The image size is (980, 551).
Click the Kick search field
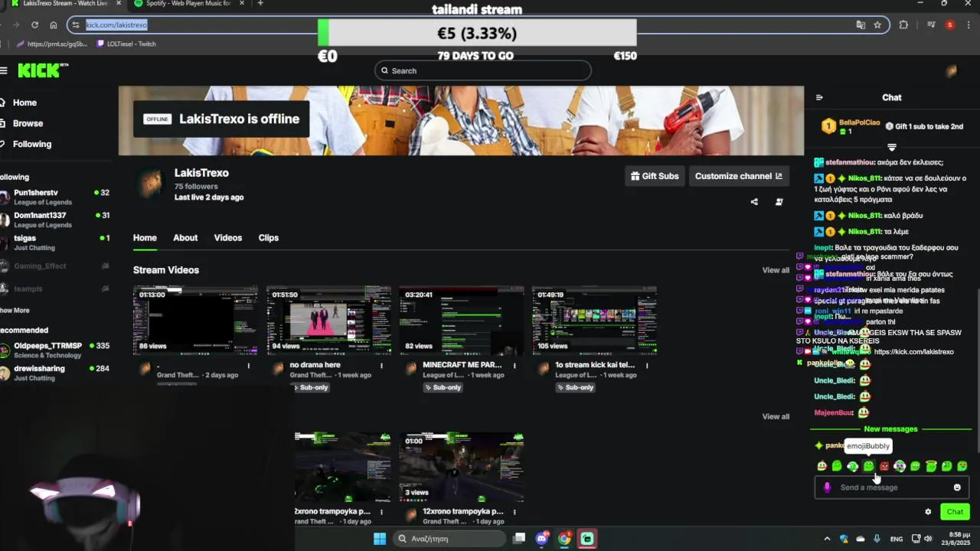pyautogui.click(x=483, y=70)
